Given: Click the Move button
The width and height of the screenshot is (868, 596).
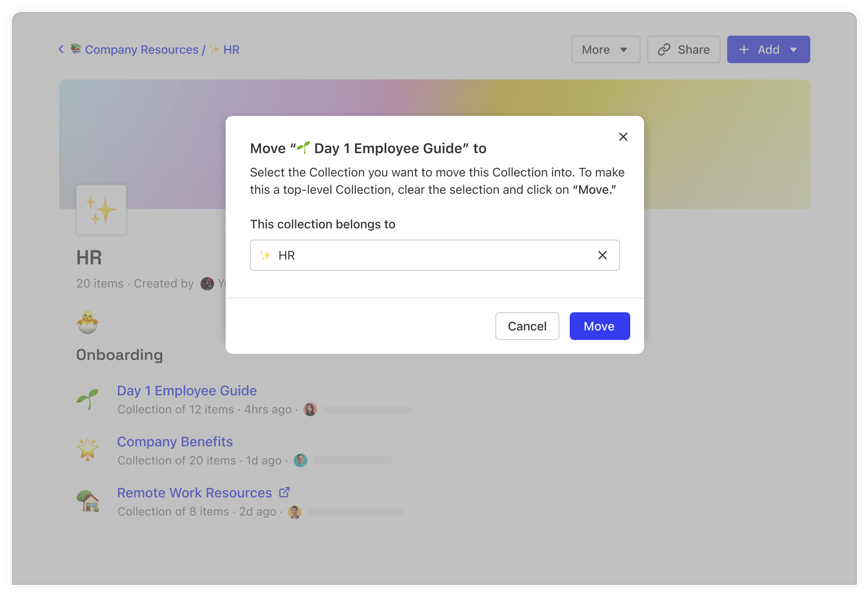Looking at the screenshot, I should pyautogui.click(x=599, y=326).
